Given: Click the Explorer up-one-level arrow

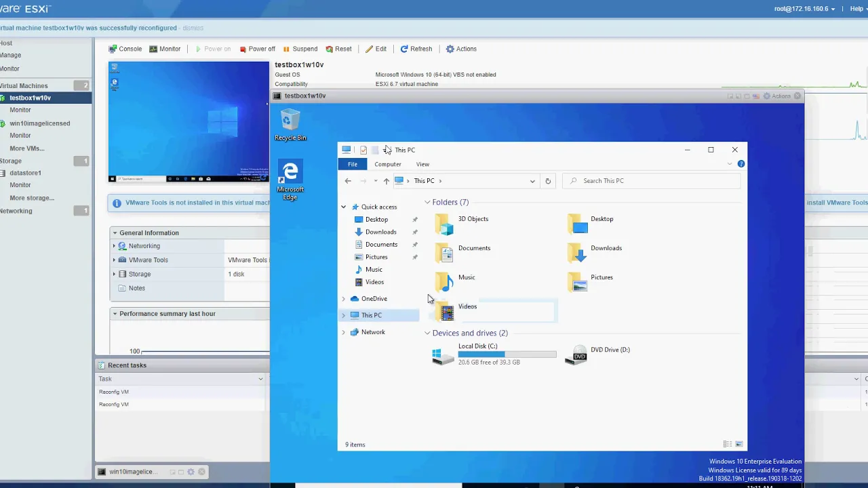Looking at the screenshot, I should point(386,181).
